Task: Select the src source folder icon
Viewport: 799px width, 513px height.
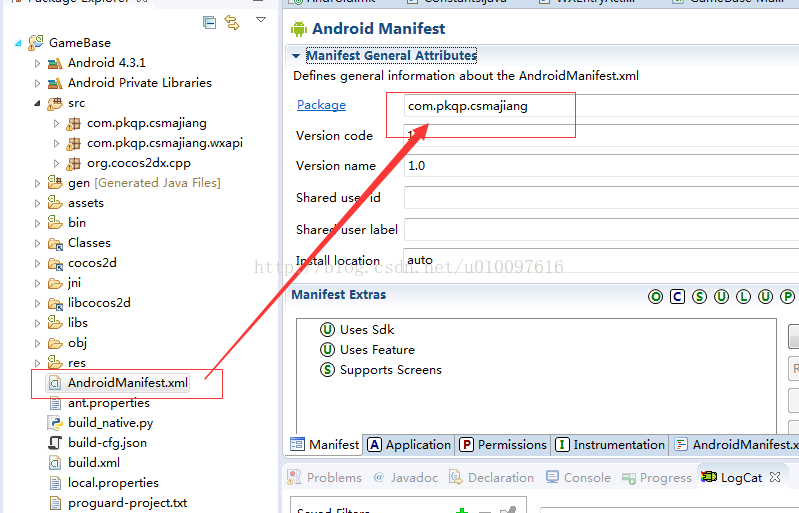Action: pyautogui.click(x=55, y=103)
